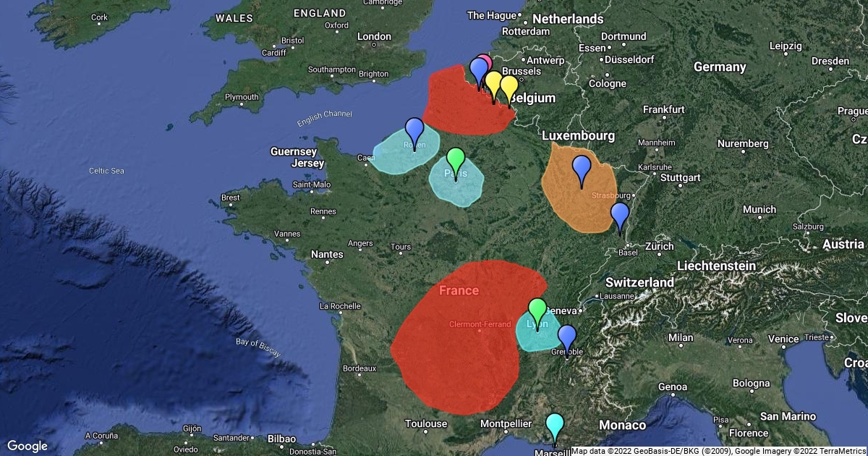Click the Plymouth city label

click(242, 96)
